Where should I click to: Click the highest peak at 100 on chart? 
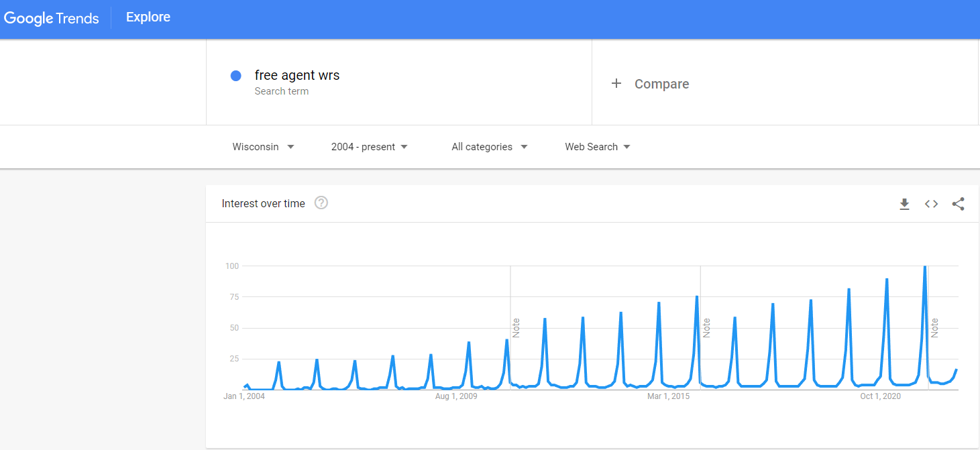click(925, 267)
